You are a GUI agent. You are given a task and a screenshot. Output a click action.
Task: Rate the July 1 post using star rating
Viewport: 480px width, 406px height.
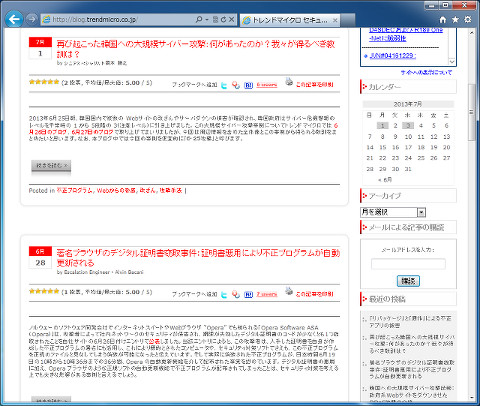44,82
